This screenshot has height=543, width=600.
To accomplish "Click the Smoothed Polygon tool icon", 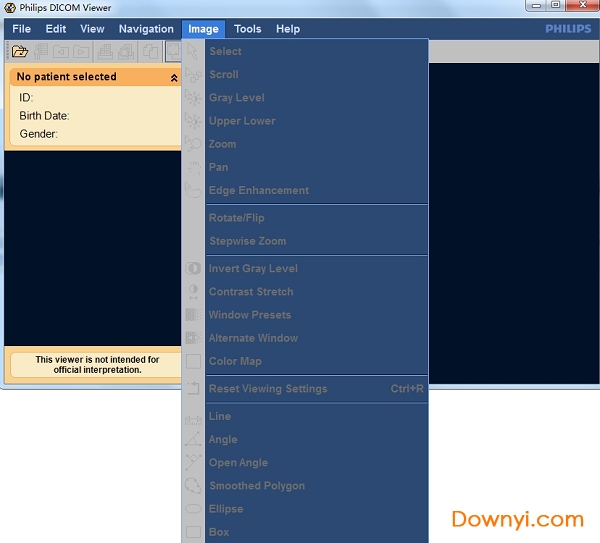I will 193,486.
